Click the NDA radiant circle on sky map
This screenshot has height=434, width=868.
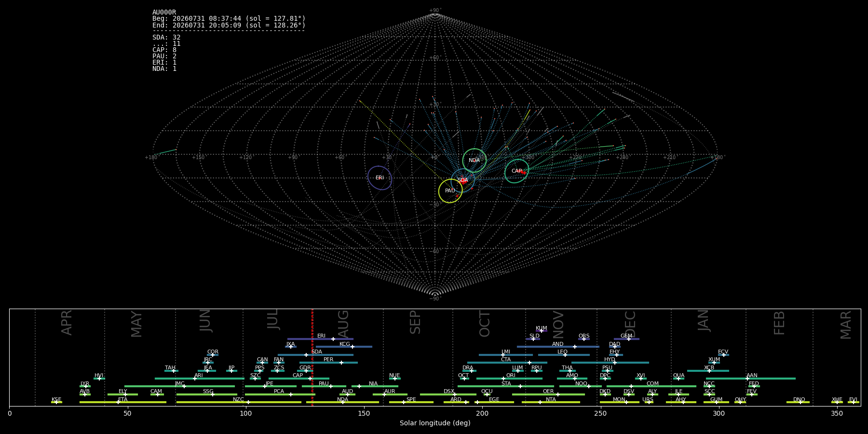tap(475, 161)
